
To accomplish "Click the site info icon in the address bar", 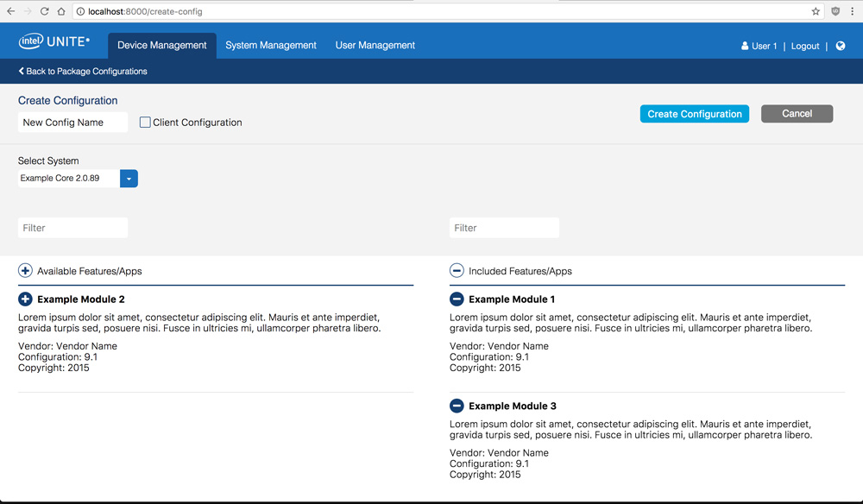I will coord(80,11).
